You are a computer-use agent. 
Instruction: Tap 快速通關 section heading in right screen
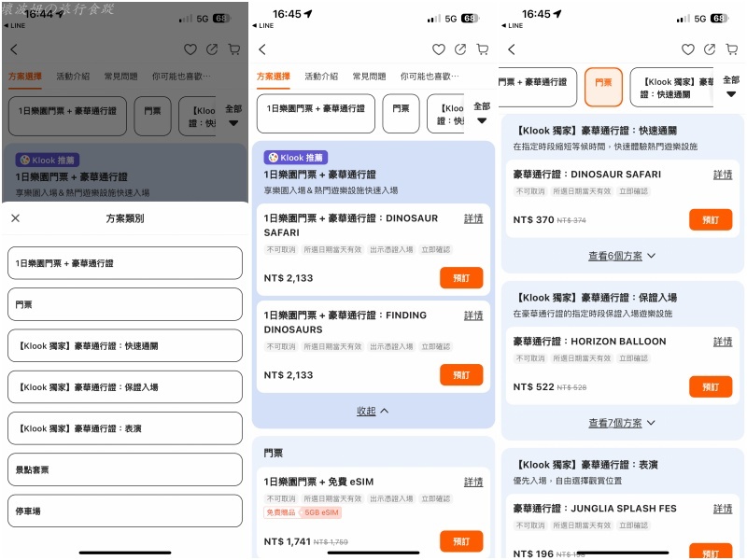(598, 131)
